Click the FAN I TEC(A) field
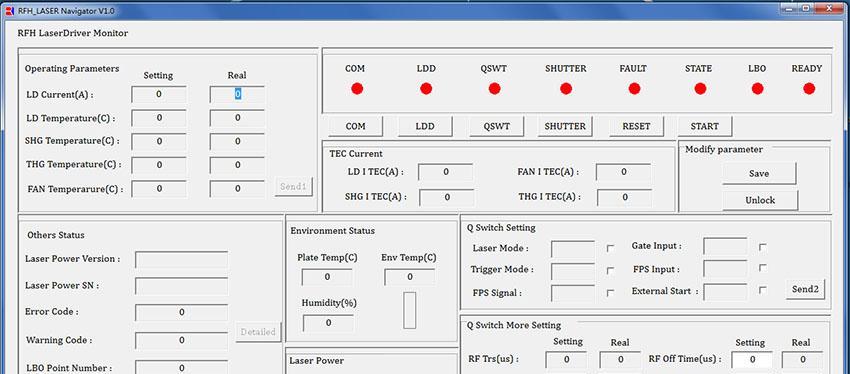 623,172
